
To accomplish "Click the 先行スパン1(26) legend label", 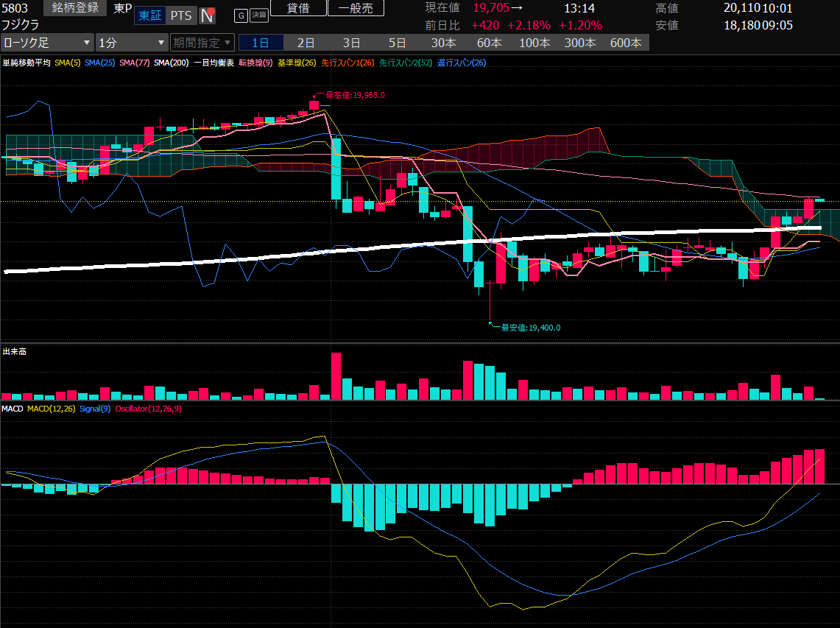I will (x=347, y=63).
